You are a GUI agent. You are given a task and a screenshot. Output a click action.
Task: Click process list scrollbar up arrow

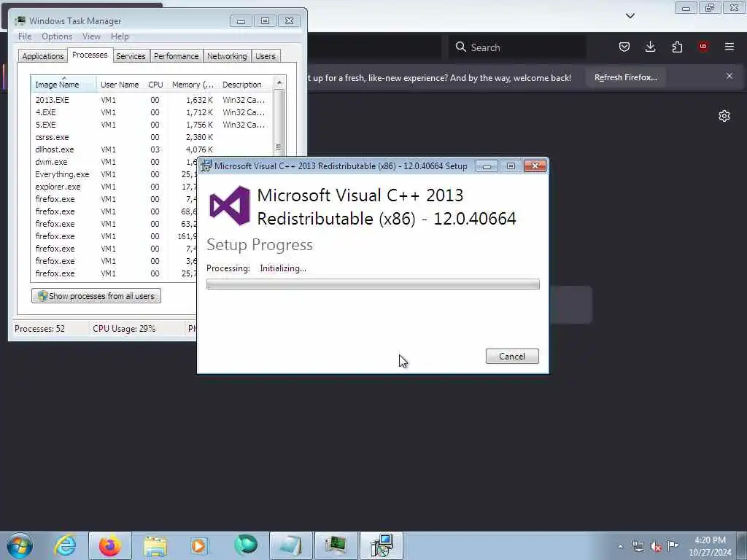(279, 82)
